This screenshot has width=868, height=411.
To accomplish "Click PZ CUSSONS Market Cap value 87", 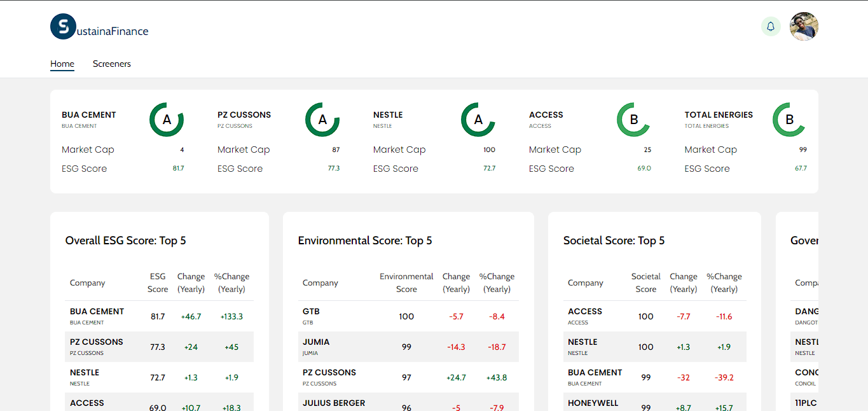I will [336, 150].
